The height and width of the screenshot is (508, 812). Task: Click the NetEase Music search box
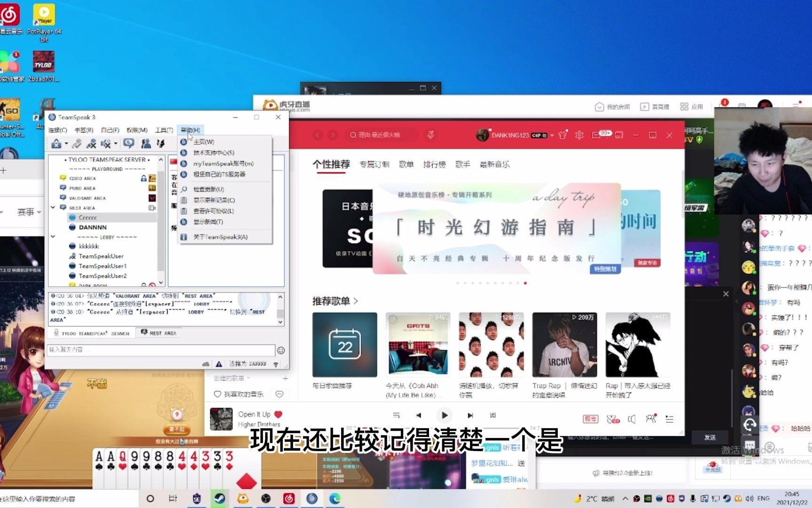pyautogui.click(x=381, y=135)
